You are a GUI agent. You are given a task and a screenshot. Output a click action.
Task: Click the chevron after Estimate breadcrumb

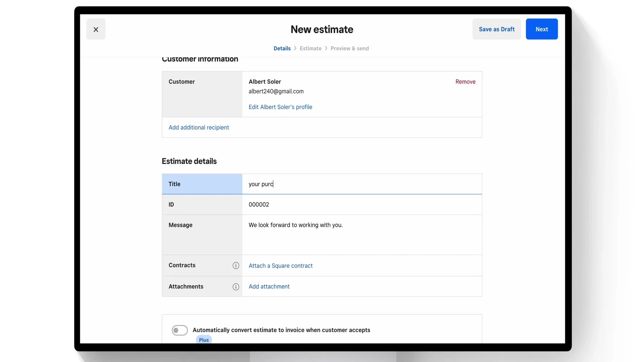tap(326, 48)
